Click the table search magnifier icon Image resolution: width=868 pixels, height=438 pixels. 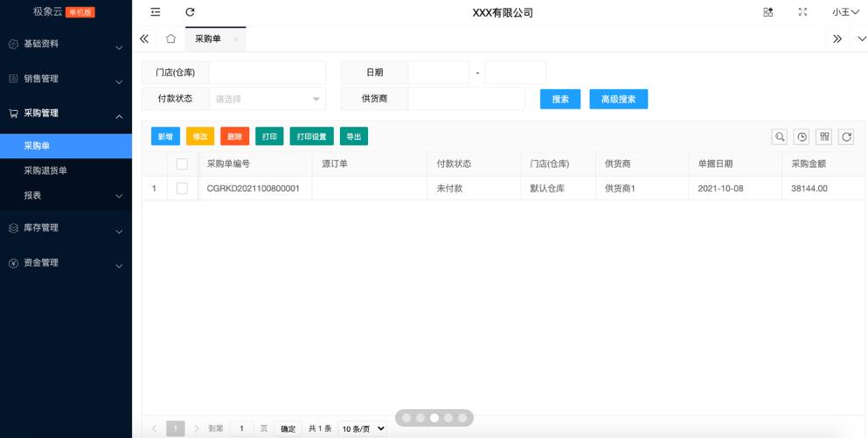click(780, 136)
